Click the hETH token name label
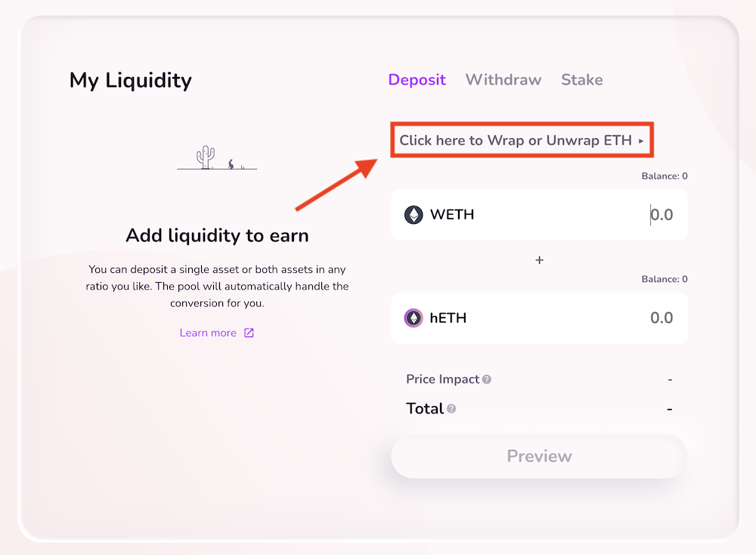 pos(448,318)
